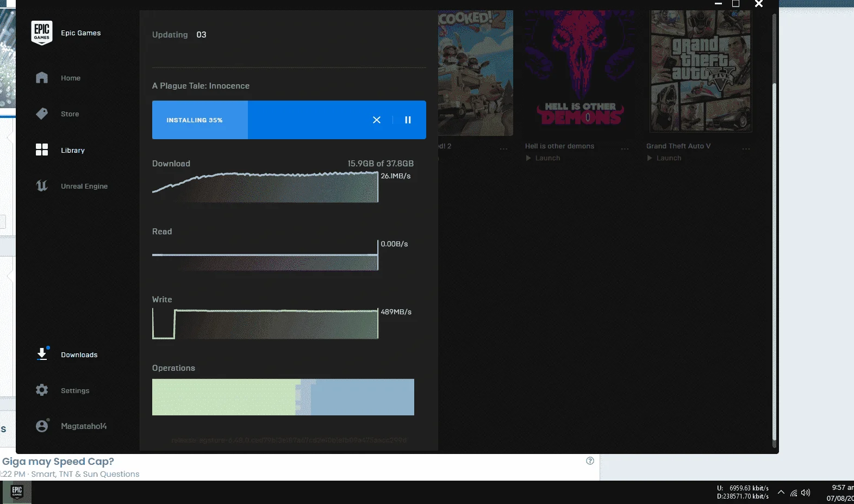This screenshot has height=504, width=854.
Task: Cancel the A Plague Tale installation
Action: click(x=377, y=120)
